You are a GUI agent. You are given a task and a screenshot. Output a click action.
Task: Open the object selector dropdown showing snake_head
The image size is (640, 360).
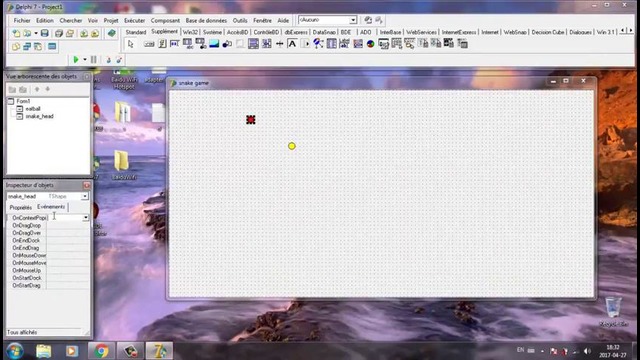click(84, 196)
